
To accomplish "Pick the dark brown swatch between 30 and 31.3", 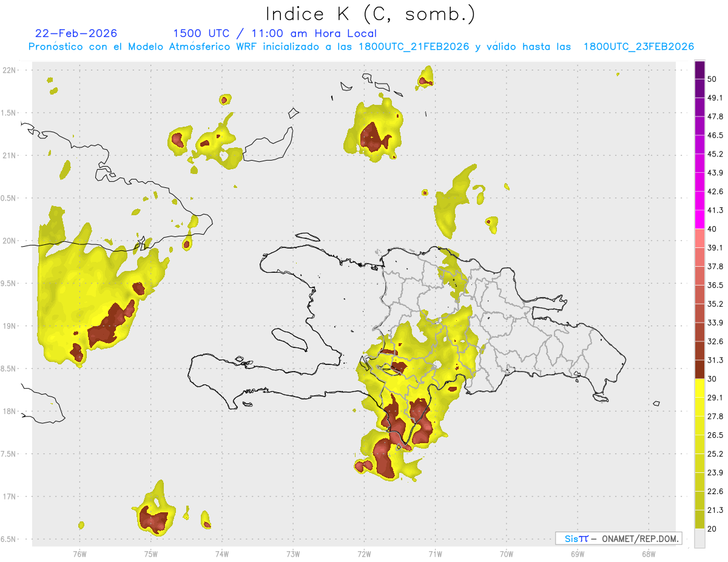I will (x=699, y=370).
